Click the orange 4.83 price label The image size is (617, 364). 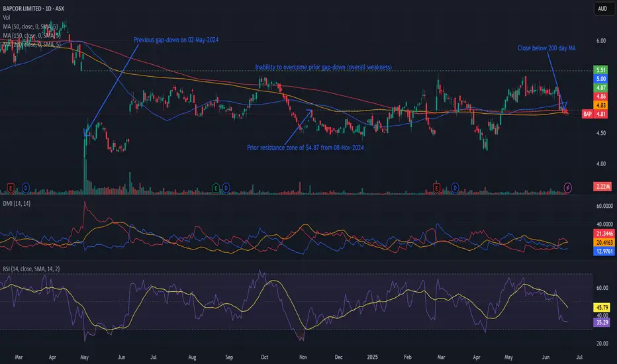(601, 105)
